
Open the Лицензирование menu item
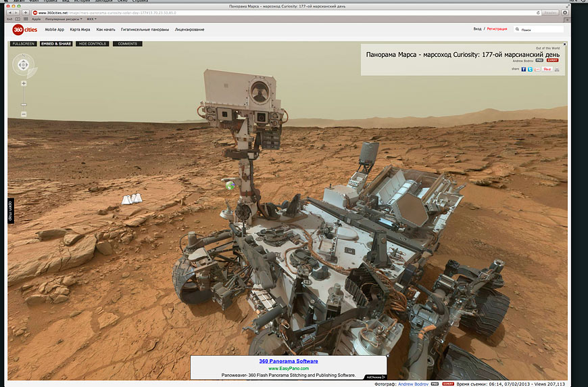coord(189,29)
